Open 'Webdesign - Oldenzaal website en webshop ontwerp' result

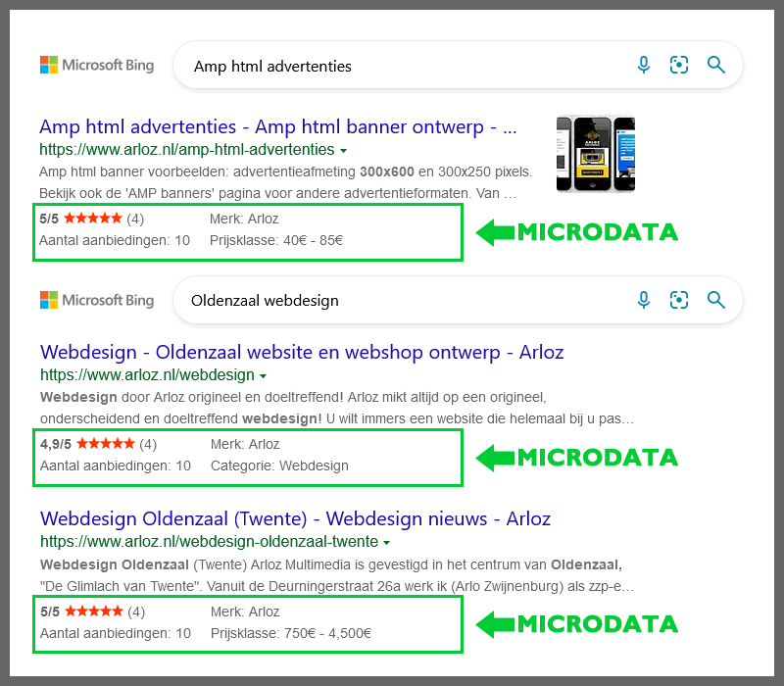pos(302,353)
